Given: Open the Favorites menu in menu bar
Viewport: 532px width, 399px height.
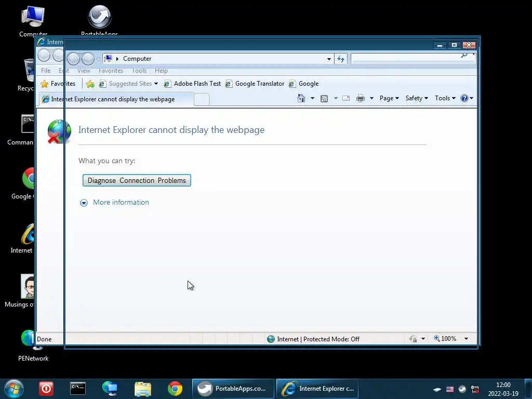Looking at the screenshot, I should pos(111,71).
